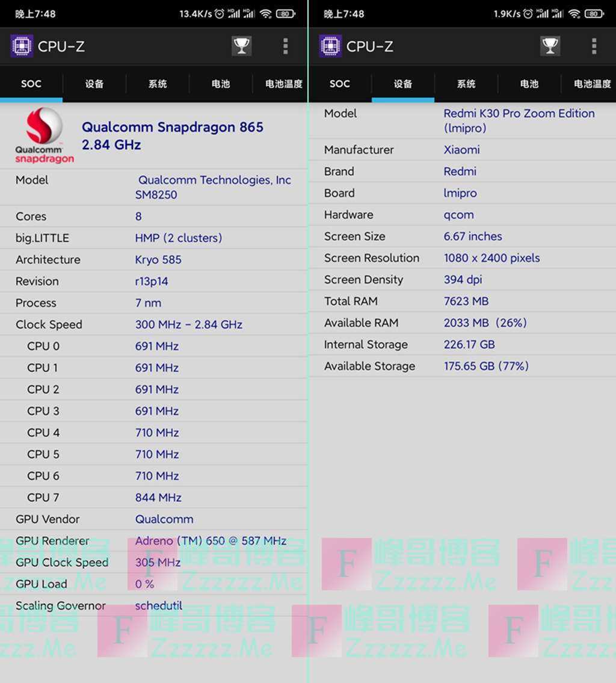Image resolution: width=616 pixels, height=683 pixels.
Task: Open the three-dot overflow menu on right screen
Action: point(594,46)
